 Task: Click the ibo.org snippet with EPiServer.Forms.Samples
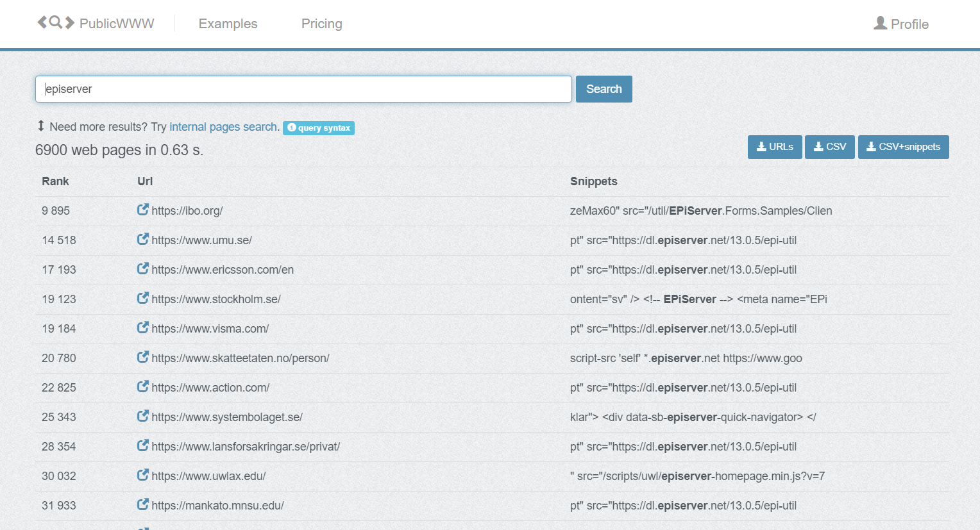[x=701, y=211]
